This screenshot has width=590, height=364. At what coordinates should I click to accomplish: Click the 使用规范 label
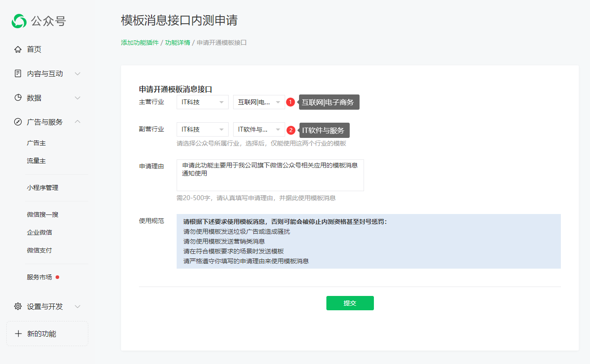[152, 221]
